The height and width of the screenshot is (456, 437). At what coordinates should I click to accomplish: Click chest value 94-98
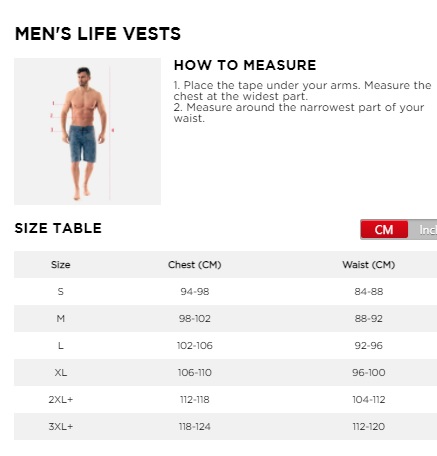point(195,292)
